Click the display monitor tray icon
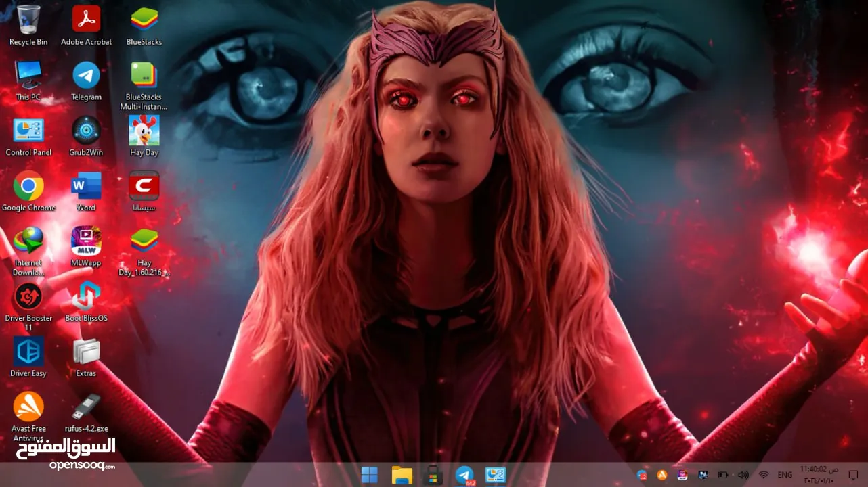This screenshot has width=868, height=487. pyautogui.click(x=703, y=475)
